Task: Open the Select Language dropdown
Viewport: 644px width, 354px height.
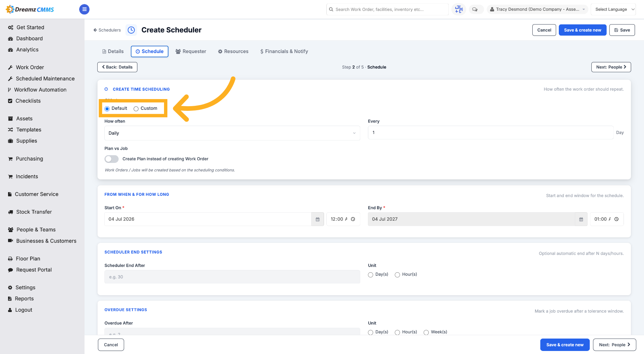Action: 613,9
